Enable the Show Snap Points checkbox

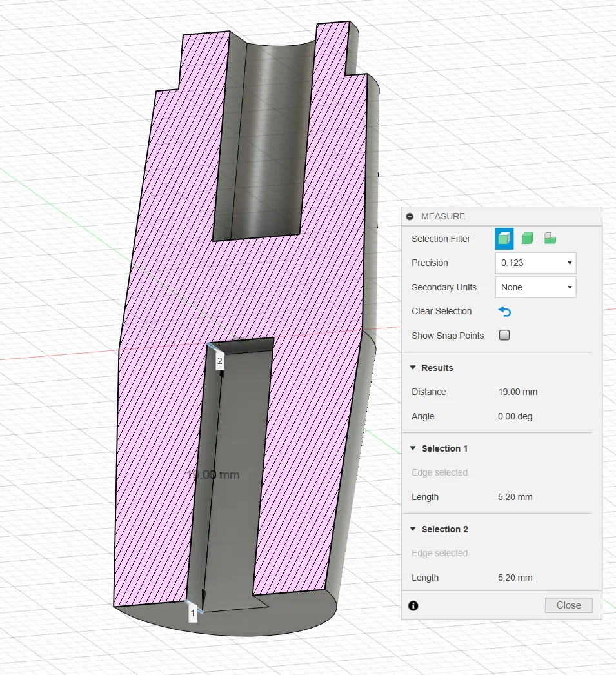click(504, 336)
